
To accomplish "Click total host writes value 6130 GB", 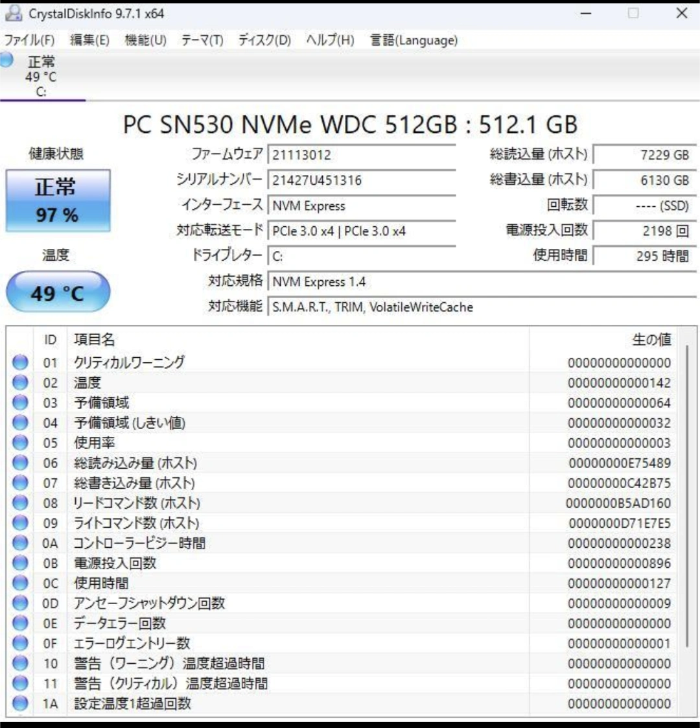I will click(645, 180).
